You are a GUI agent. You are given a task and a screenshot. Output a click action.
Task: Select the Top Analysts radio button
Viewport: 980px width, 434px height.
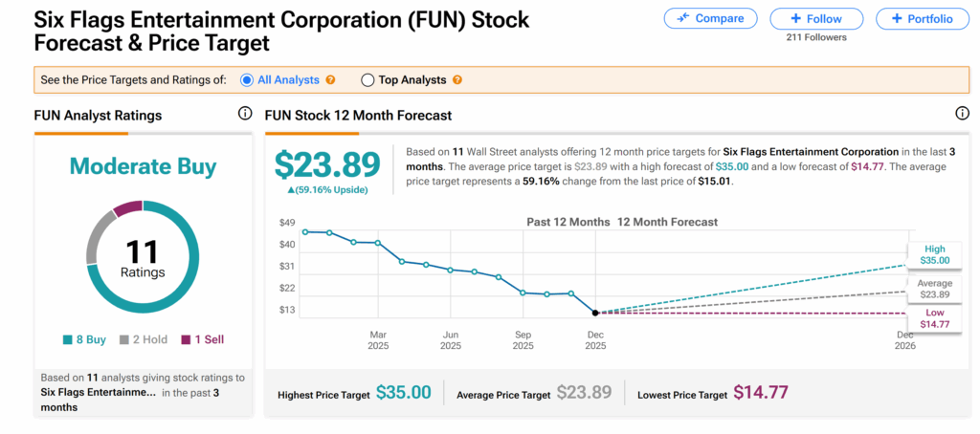pos(367,80)
